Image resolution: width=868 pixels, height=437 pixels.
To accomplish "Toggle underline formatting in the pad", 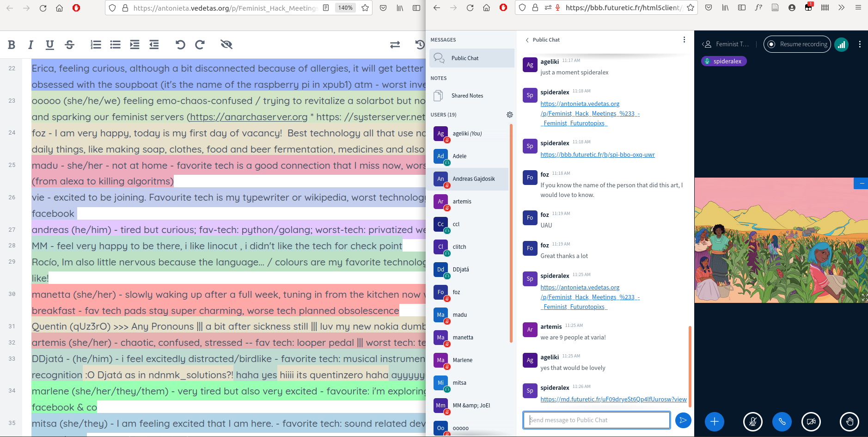I will [x=50, y=45].
